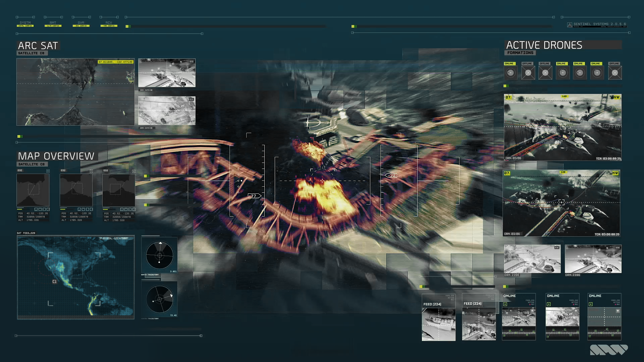The height and width of the screenshot is (362, 644).
Task: Open the SVR tab
Action: click(x=81, y=23)
